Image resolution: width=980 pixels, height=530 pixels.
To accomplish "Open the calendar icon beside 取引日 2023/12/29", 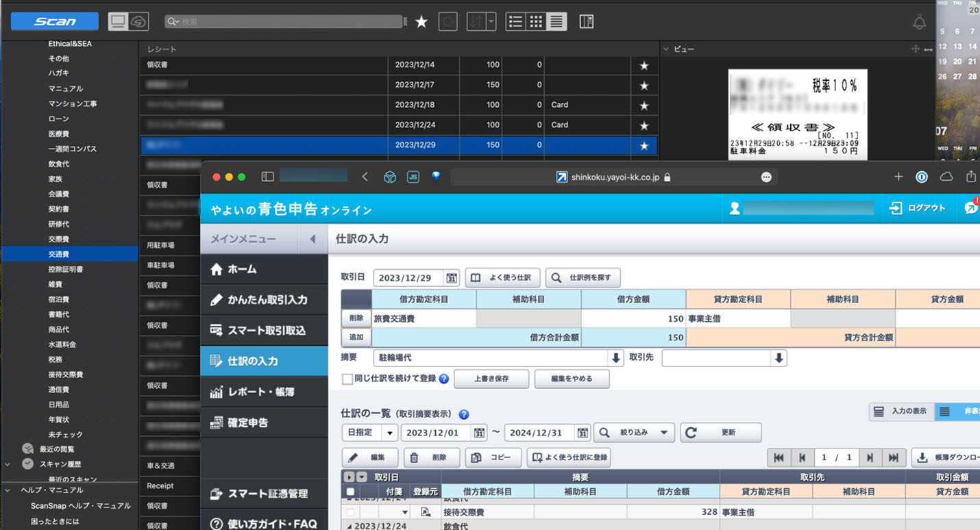I will [x=452, y=278].
